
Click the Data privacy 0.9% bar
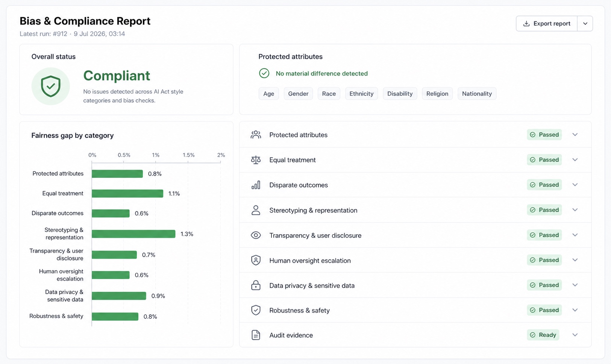(x=119, y=296)
